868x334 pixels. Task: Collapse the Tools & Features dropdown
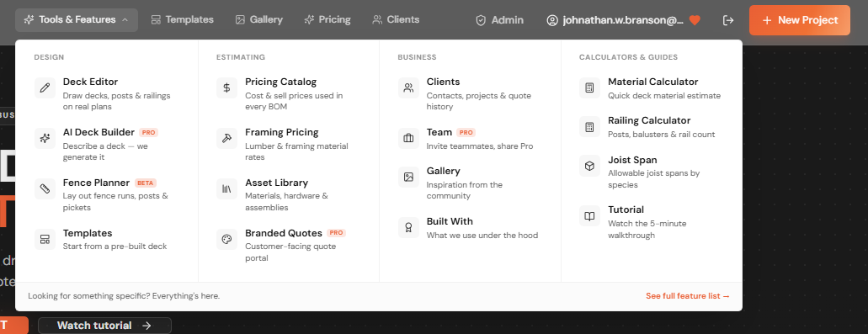tap(77, 20)
